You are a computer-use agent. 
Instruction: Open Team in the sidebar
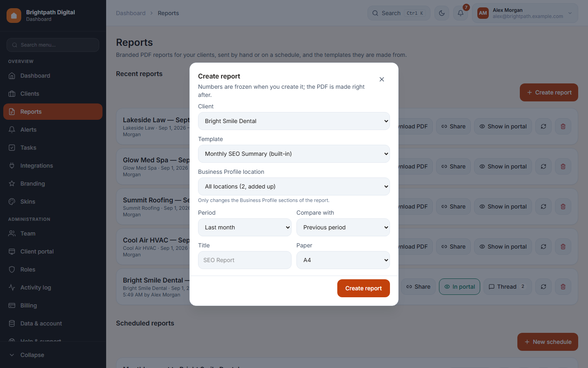click(x=53, y=233)
